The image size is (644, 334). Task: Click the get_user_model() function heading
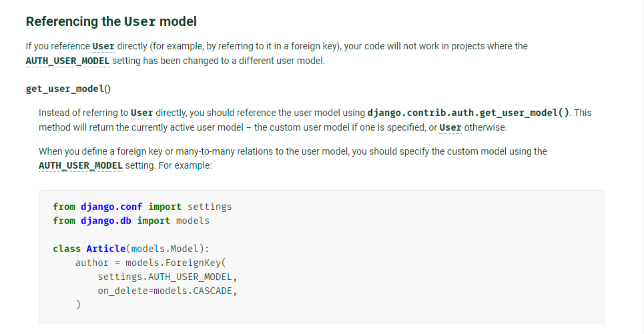coord(68,89)
